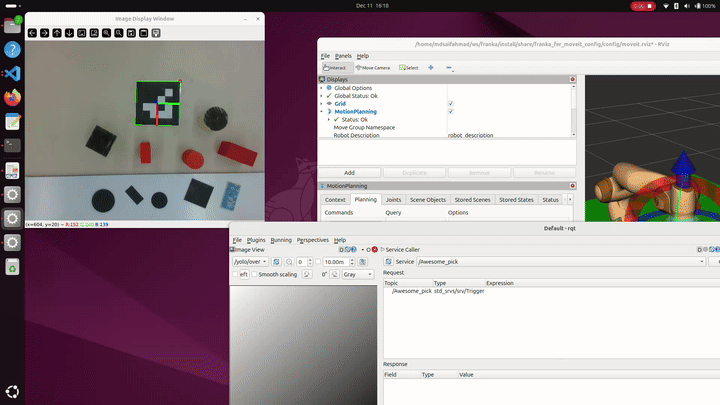Toggle the Grid display checkbox
This screenshot has width=720, height=405.
pyautogui.click(x=451, y=104)
